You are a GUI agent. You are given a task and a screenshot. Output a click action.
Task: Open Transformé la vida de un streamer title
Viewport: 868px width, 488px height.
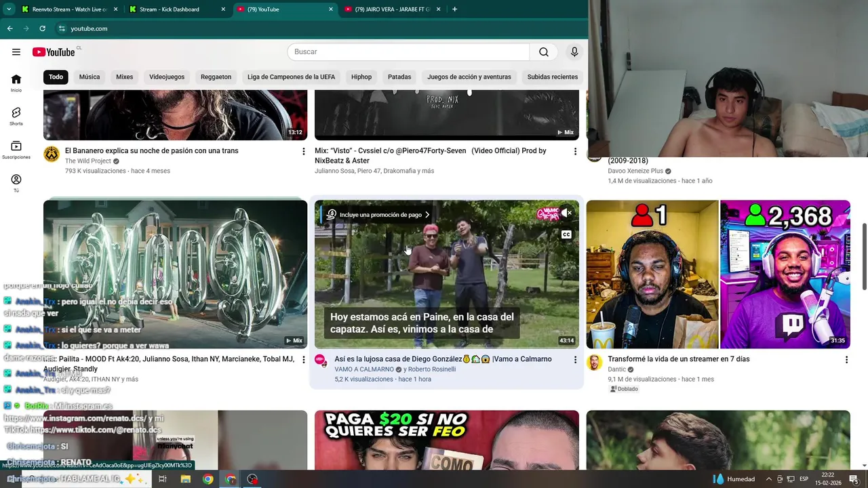(x=679, y=359)
